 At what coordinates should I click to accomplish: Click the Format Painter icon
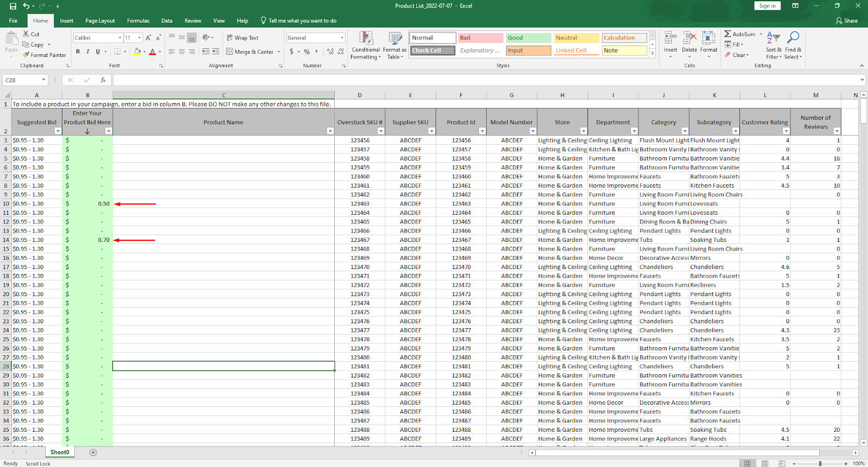26,55
